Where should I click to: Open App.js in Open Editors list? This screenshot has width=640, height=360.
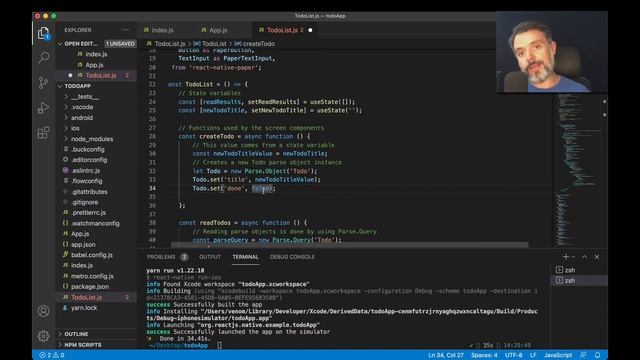tap(96, 64)
